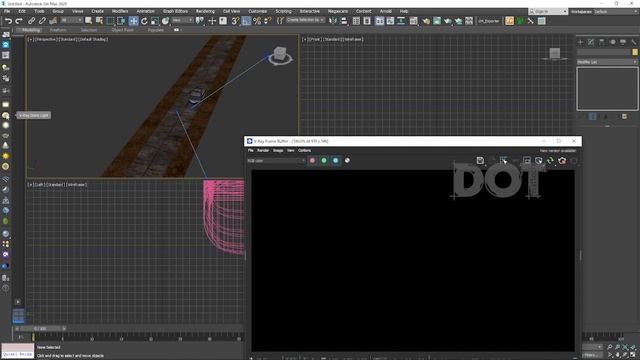Choose the Rectangular Selection Region tool
The image size is (640, 360).
(x=110, y=21)
